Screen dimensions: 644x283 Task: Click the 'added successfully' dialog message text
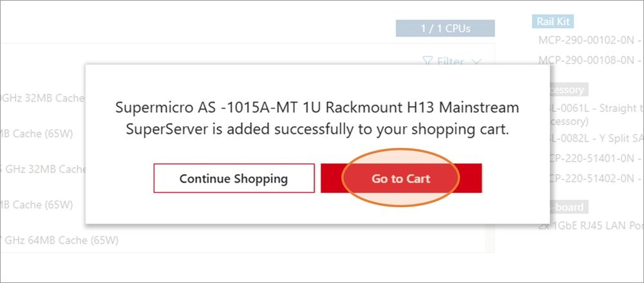point(317,118)
